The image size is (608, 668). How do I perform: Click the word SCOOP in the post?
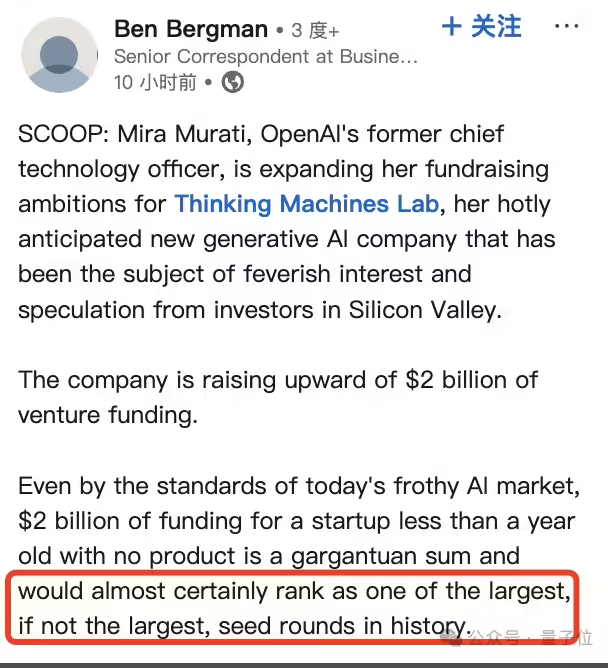[x=61, y=134]
